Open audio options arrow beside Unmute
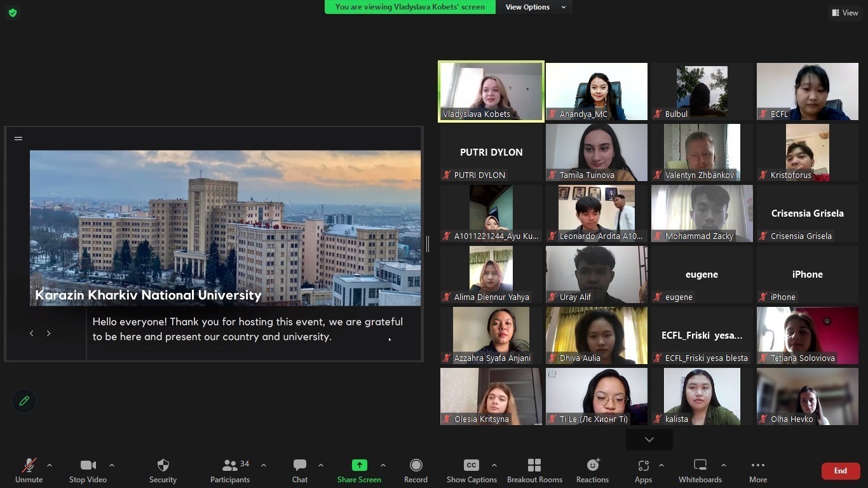Image resolution: width=868 pixels, height=488 pixels. click(x=50, y=465)
